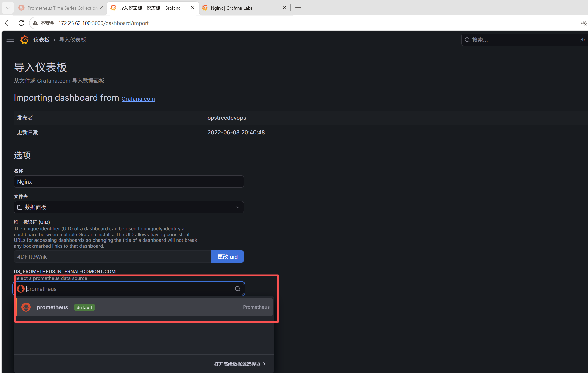Go to 仪表板 breadcrumb
Image resolution: width=588 pixels, height=373 pixels.
(x=42, y=40)
